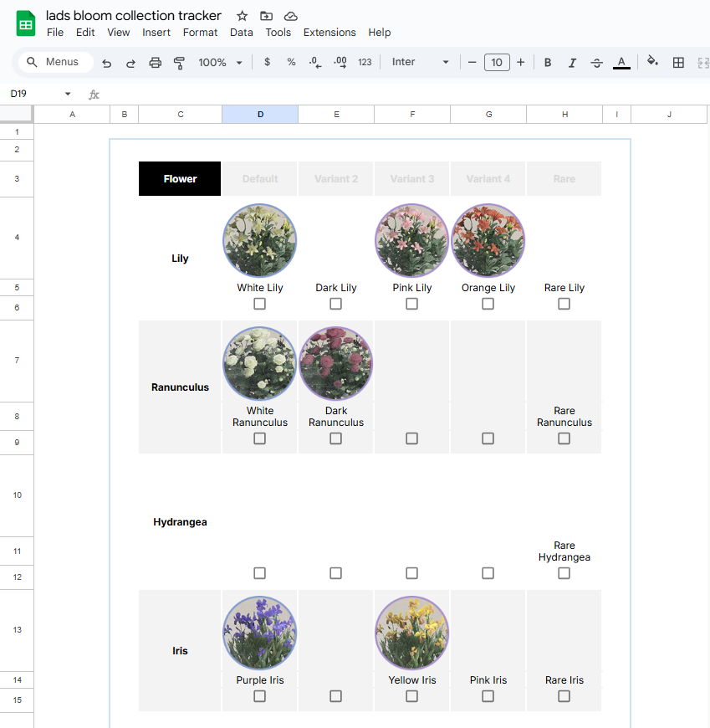This screenshot has height=728, width=710.
Task: Open the borders tool
Action: pos(678,62)
